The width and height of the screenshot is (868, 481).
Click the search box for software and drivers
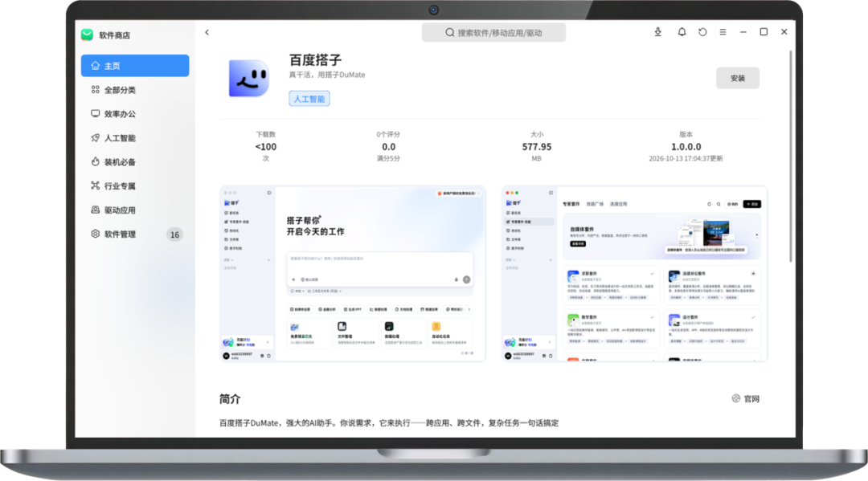[x=493, y=33]
